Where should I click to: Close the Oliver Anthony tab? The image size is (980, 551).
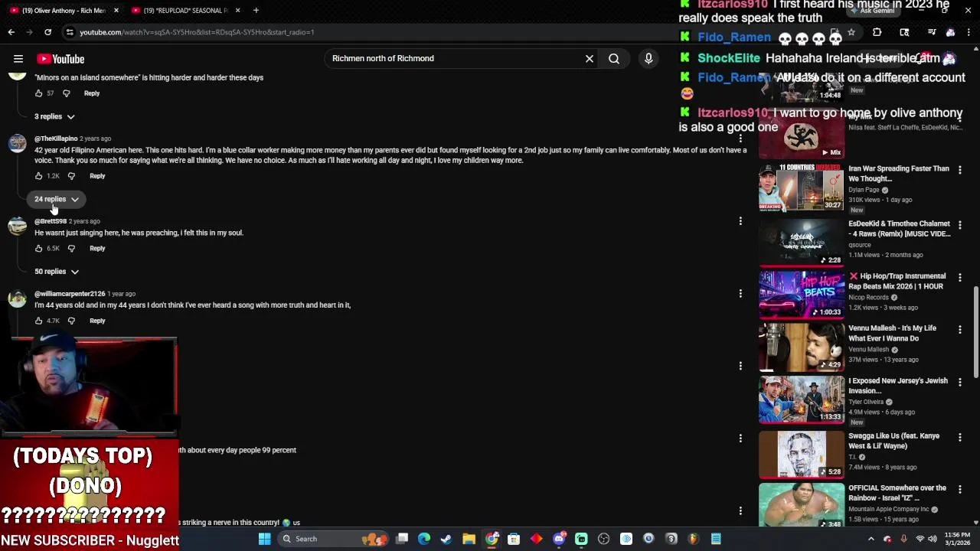pyautogui.click(x=116, y=11)
